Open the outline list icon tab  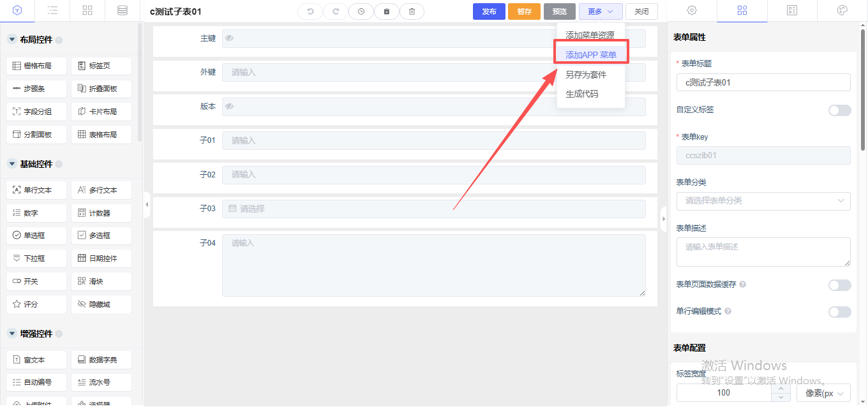(x=52, y=11)
